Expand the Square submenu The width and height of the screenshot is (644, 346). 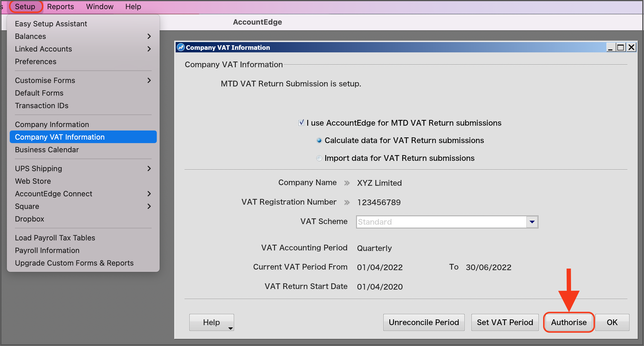pos(149,206)
